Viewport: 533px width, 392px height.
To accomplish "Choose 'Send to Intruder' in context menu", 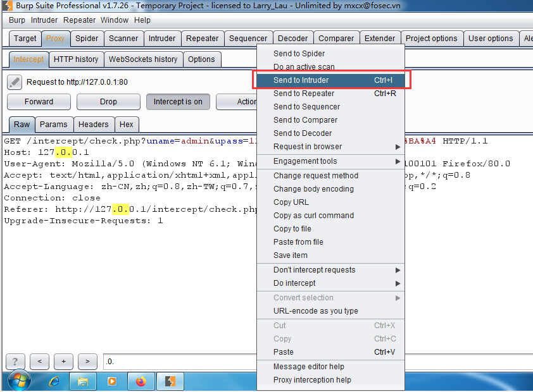I will tap(330, 80).
